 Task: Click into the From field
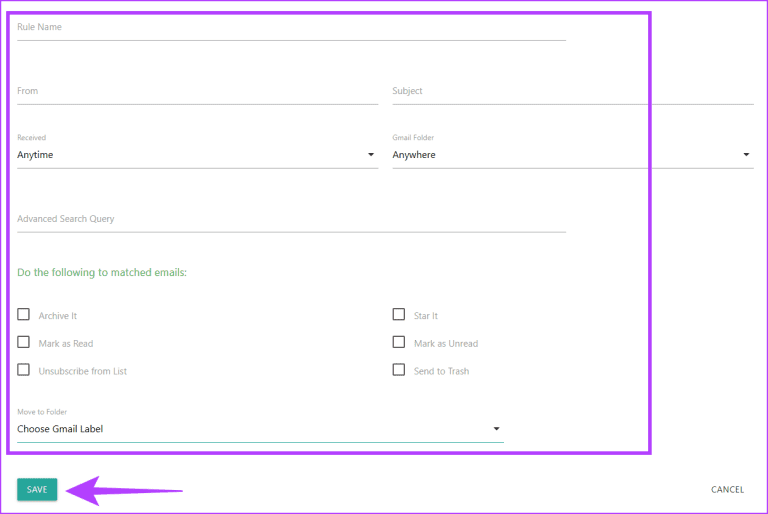pyautogui.click(x=197, y=91)
